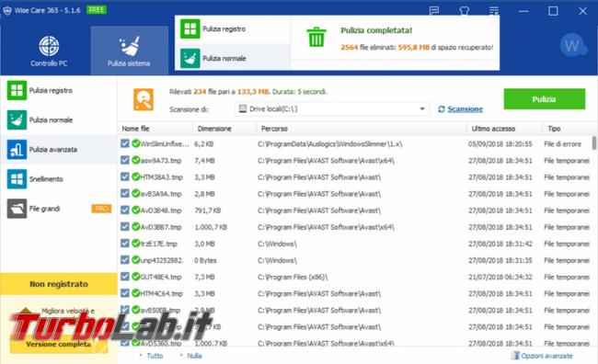The image size is (598, 364).
Task: Open Snellimento in the sidebar
Action: [59, 178]
